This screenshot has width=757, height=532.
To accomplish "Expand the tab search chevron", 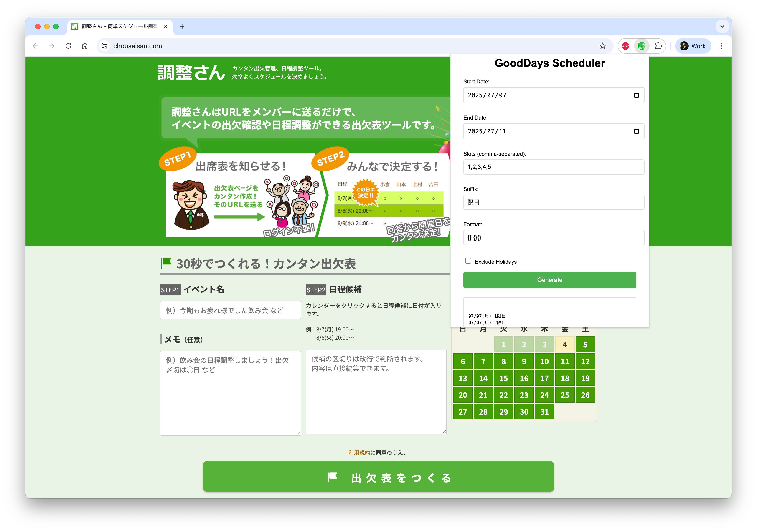I will click(722, 26).
